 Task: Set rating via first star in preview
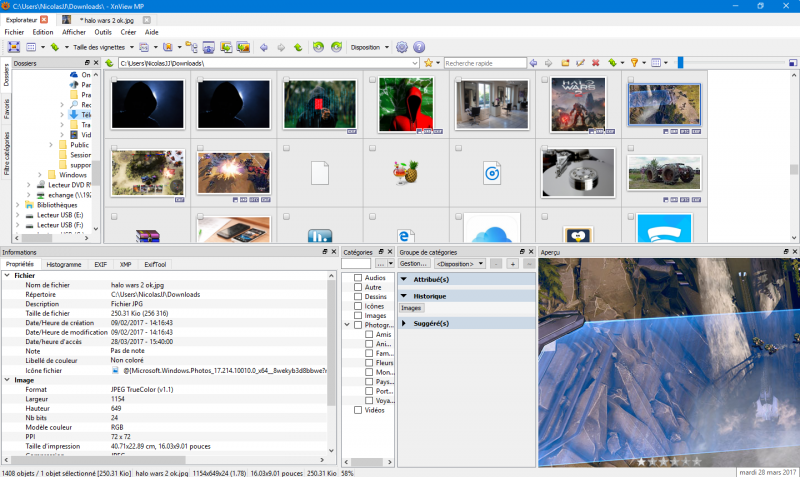(641, 461)
